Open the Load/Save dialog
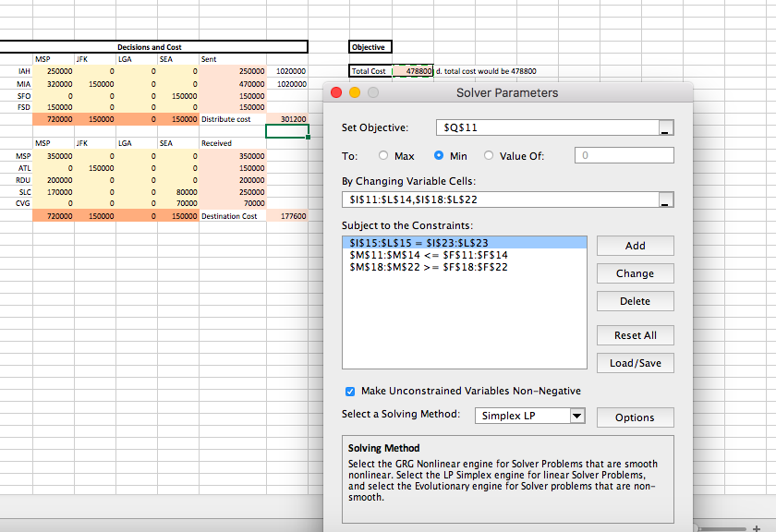This screenshot has height=532, width=776. click(635, 362)
